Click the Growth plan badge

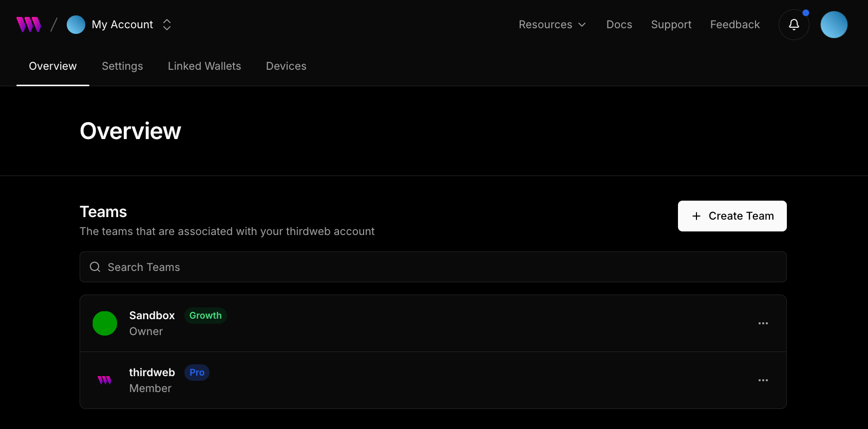(x=205, y=316)
